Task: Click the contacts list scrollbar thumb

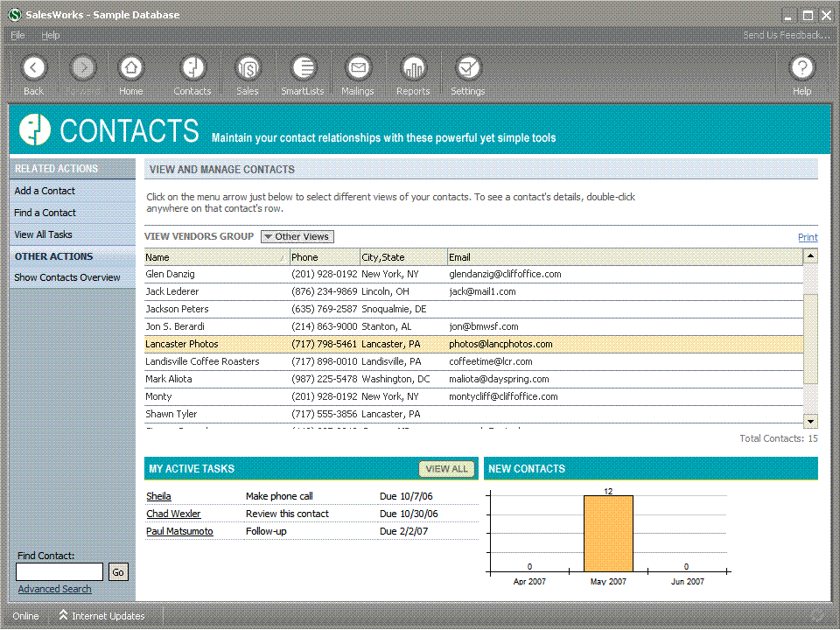Action: (810, 339)
